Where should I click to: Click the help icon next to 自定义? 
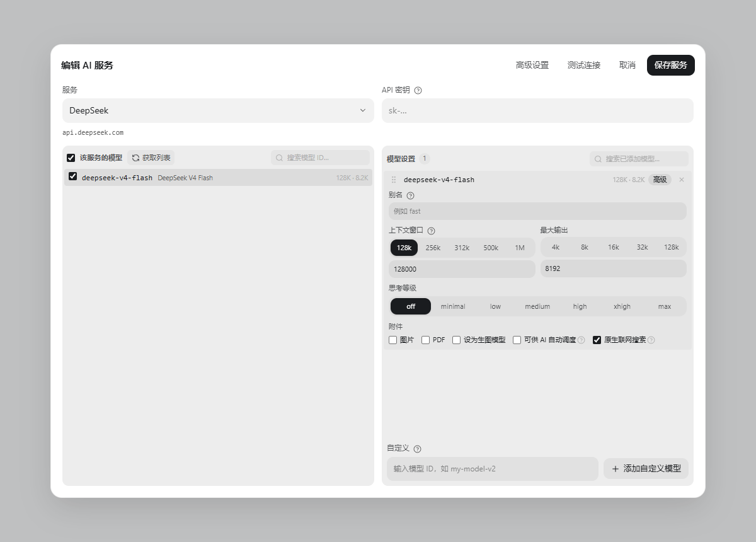click(x=417, y=449)
